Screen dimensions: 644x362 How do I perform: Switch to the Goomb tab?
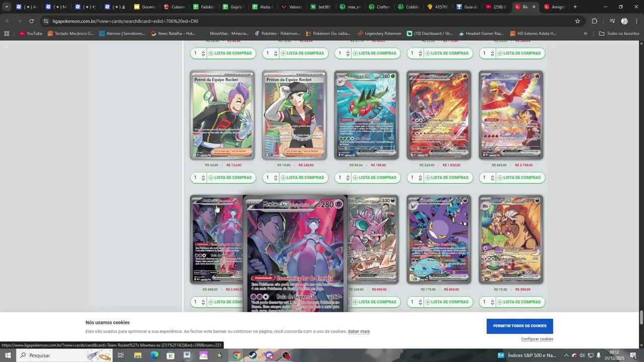click(x=145, y=7)
